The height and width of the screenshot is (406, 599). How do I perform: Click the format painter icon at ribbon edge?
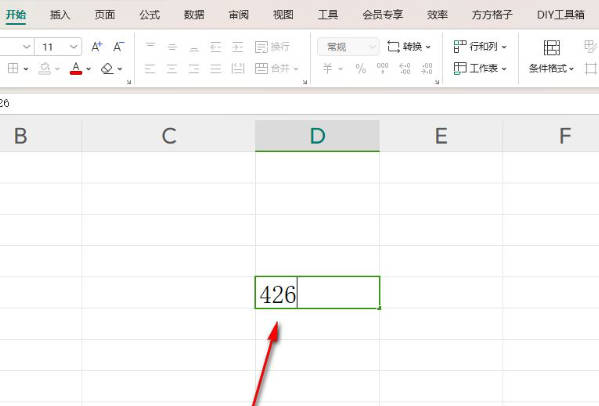pyautogui.click(x=591, y=47)
